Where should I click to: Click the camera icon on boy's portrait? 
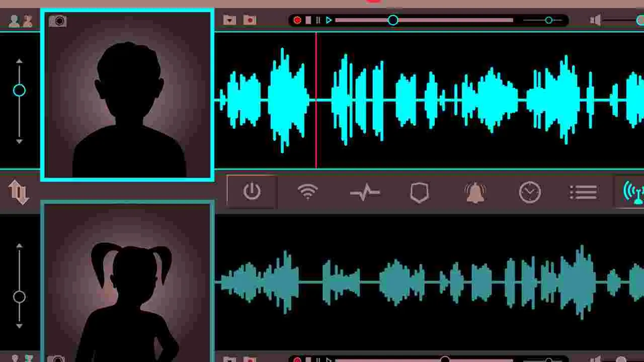tap(58, 21)
